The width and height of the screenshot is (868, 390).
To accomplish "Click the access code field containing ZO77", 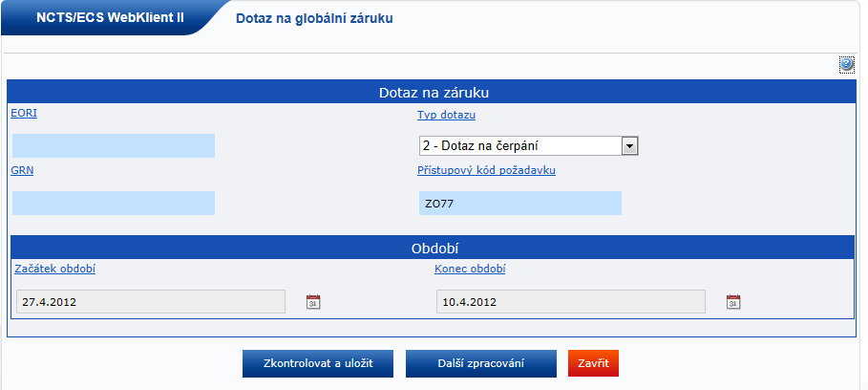I will click(519, 203).
